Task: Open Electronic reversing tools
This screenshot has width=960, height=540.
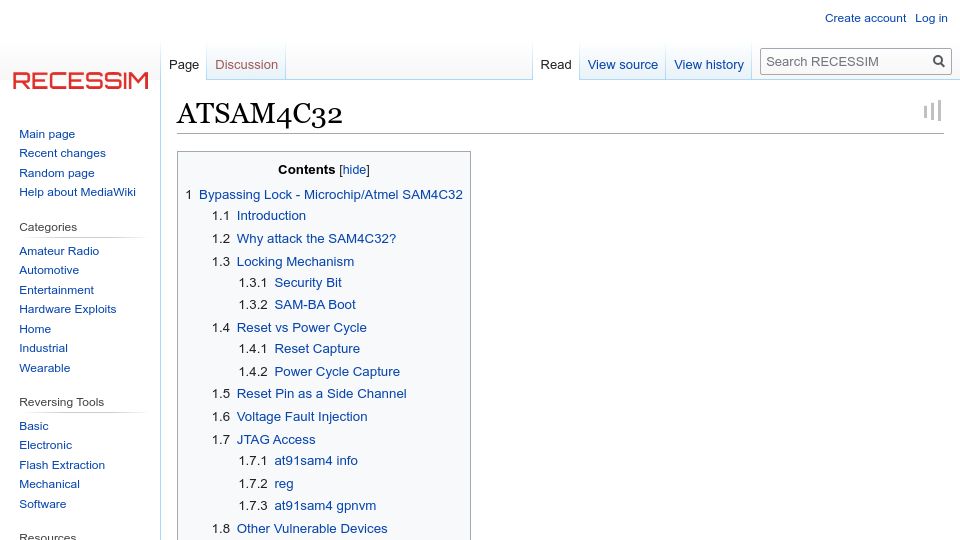Action: [45, 445]
